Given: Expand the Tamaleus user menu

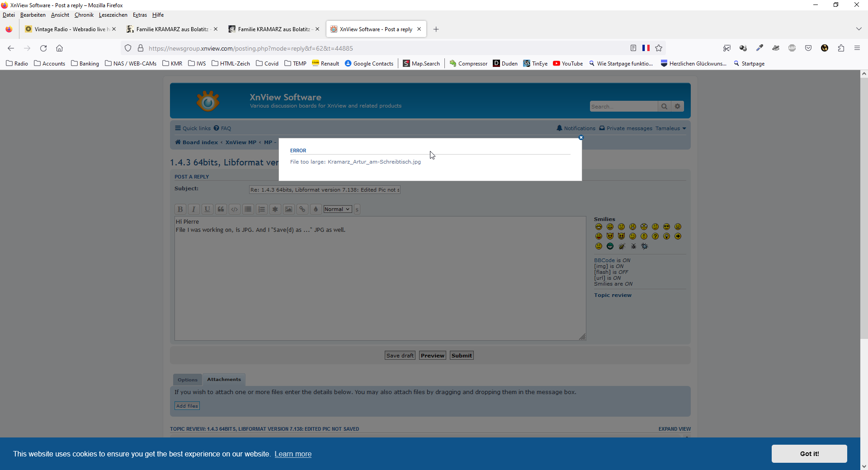Looking at the screenshot, I should 671,128.
